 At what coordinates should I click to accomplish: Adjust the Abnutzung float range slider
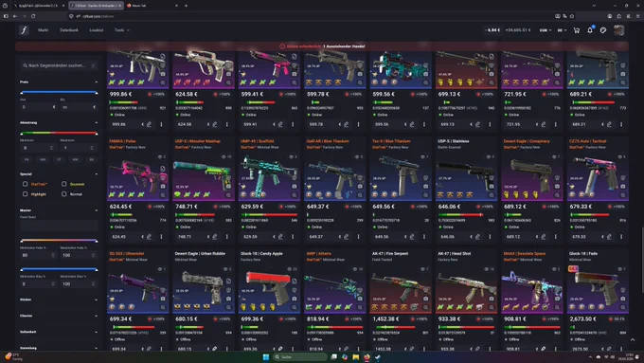59,134
